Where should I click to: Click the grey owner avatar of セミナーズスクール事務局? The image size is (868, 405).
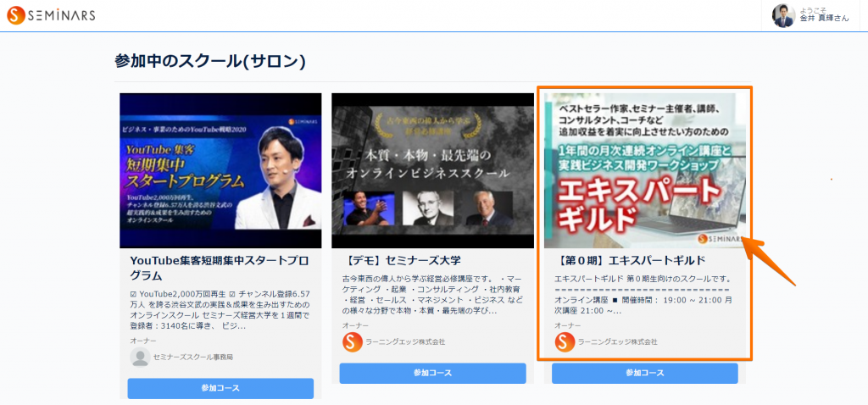pos(140,357)
